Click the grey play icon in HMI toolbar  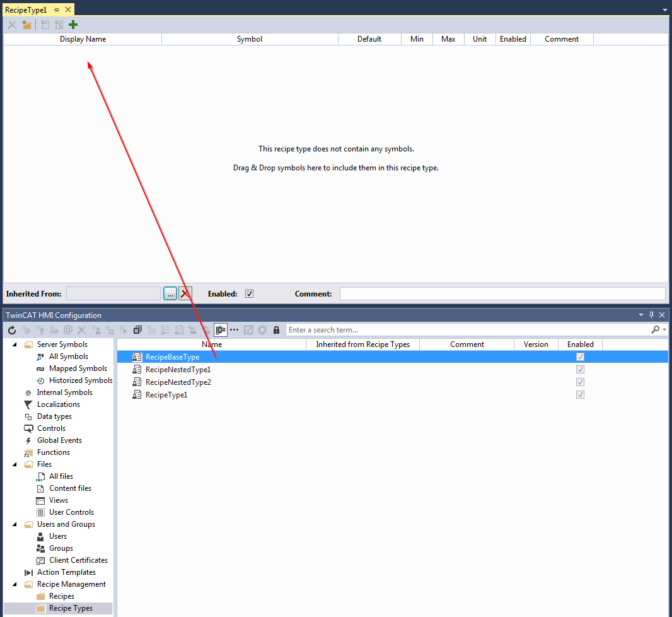pyautogui.click(x=262, y=330)
